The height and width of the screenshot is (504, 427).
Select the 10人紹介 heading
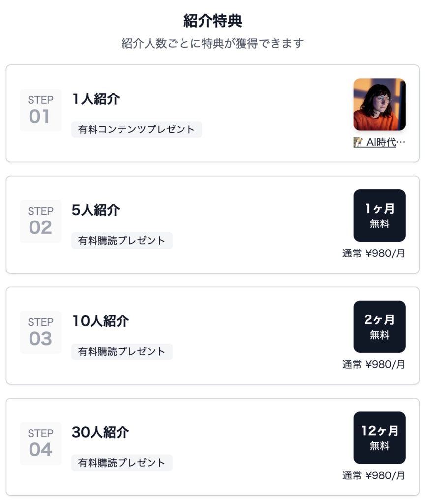[x=100, y=321]
